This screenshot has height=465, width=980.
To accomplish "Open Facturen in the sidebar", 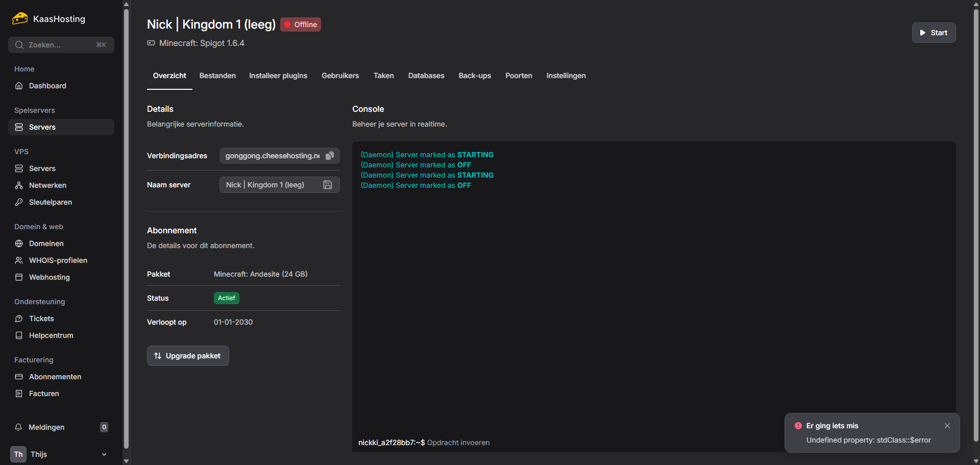I will [x=44, y=394].
